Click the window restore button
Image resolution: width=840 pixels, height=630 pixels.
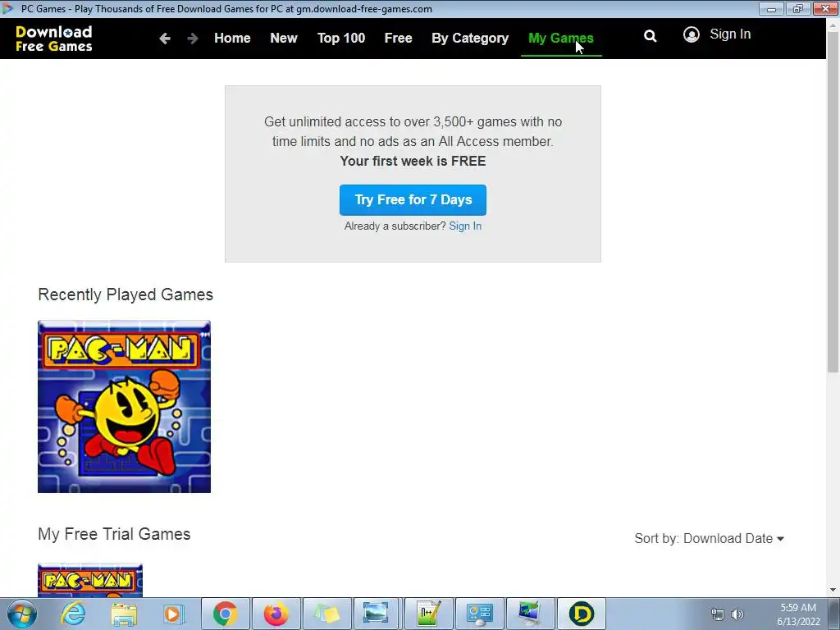[x=798, y=8]
